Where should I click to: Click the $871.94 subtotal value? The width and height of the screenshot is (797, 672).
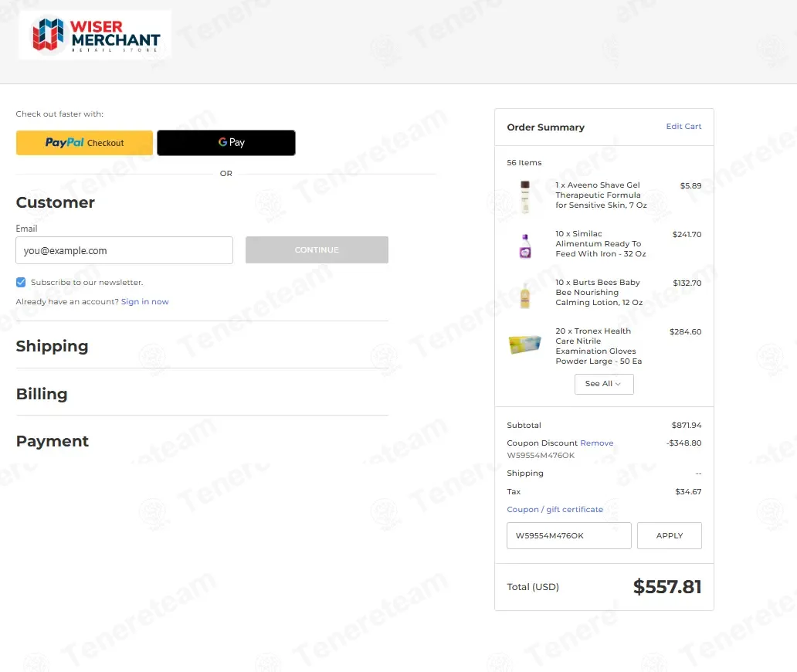coord(687,425)
